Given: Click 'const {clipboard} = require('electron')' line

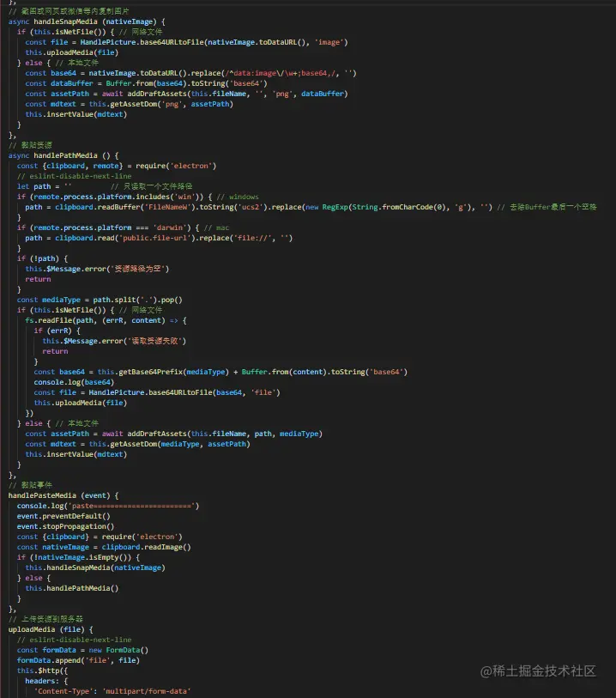Looking at the screenshot, I should [x=100, y=537].
